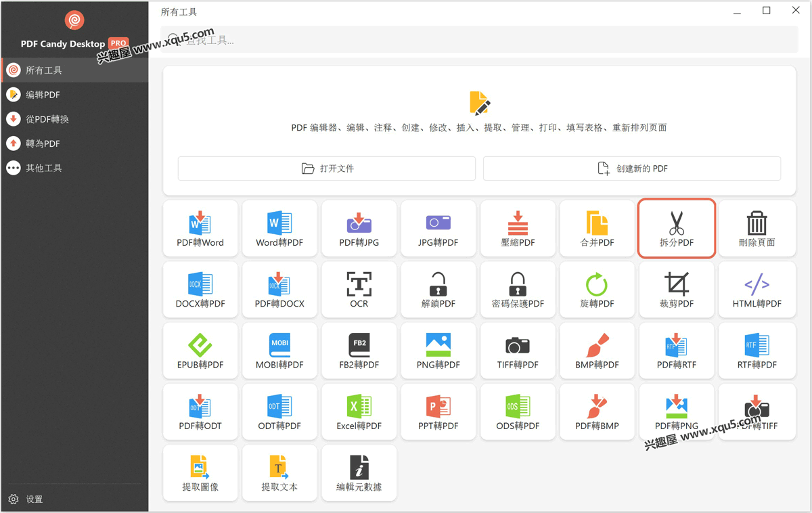Choose the EPUB轉PDF converter
The height and width of the screenshot is (513, 812).
click(x=200, y=351)
